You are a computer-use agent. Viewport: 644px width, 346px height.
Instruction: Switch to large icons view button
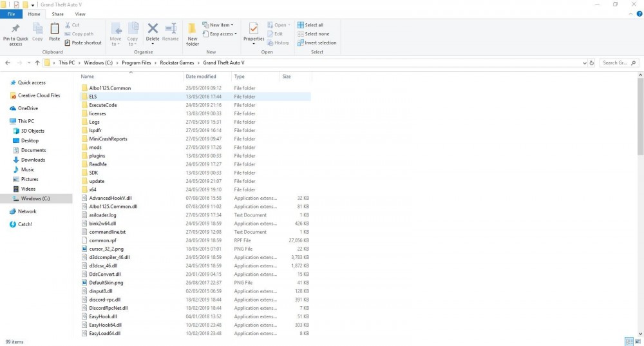pyautogui.click(x=638, y=341)
